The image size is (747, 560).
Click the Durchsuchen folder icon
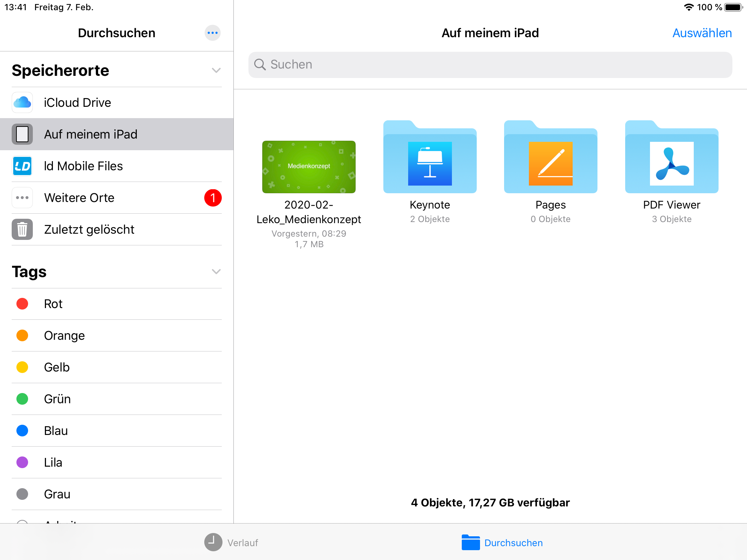[x=471, y=542]
